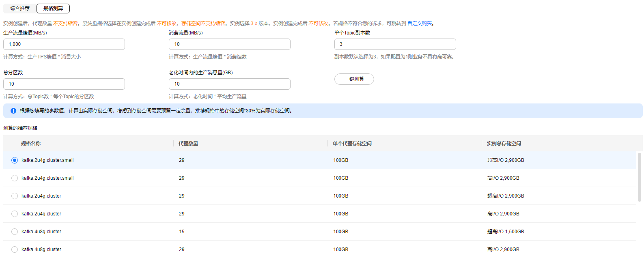Image resolution: width=644 pixels, height=256 pixels.
Task: Click the 副本数默认选择为3 hint text
Action: 395,57
